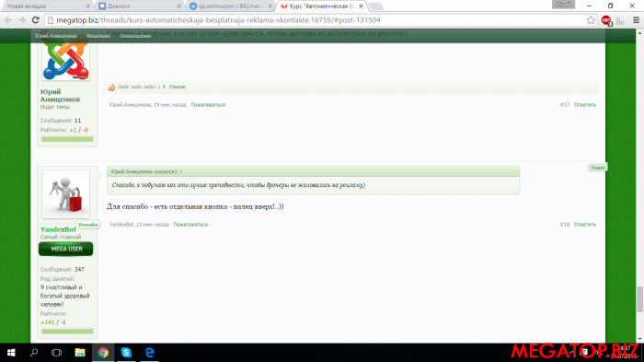This screenshot has width=644, height=362.
Task: Switch to the Диалоги tab
Action: coord(140,6)
